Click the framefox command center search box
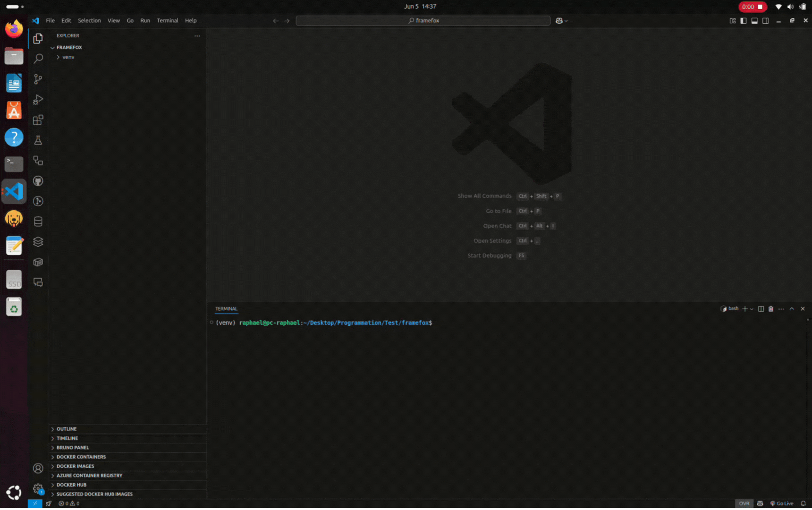 [423, 21]
